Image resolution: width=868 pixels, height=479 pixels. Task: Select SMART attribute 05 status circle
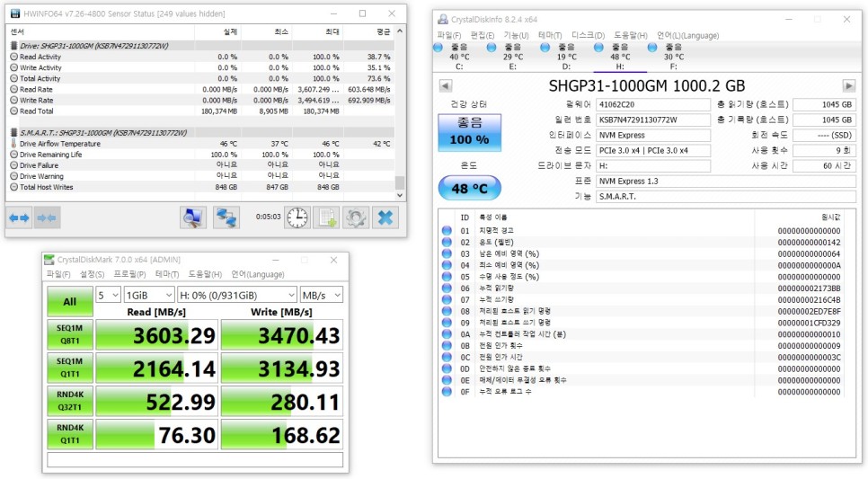point(447,276)
